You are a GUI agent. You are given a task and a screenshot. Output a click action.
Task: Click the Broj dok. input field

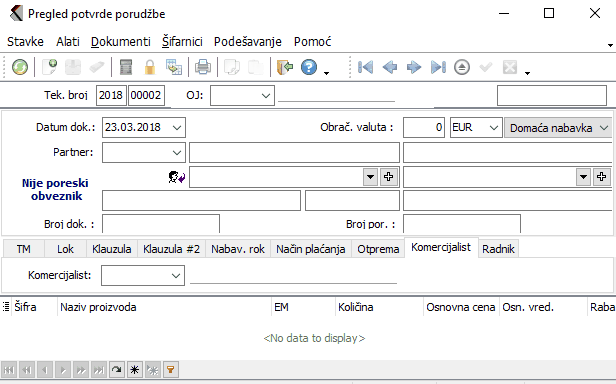click(161, 224)
